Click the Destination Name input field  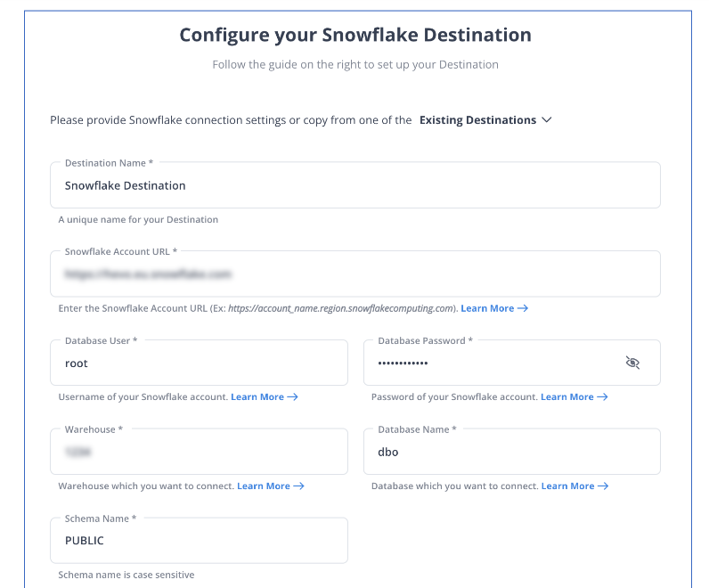coord(355,185)
